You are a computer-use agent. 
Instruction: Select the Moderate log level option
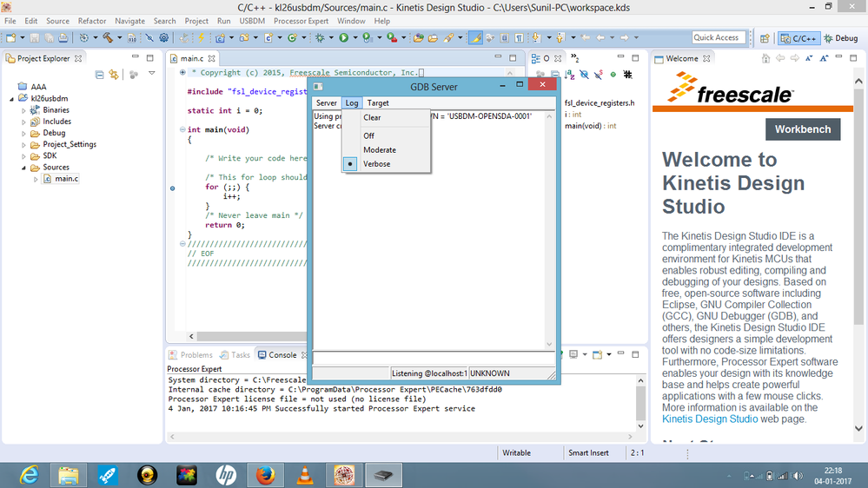380,150
